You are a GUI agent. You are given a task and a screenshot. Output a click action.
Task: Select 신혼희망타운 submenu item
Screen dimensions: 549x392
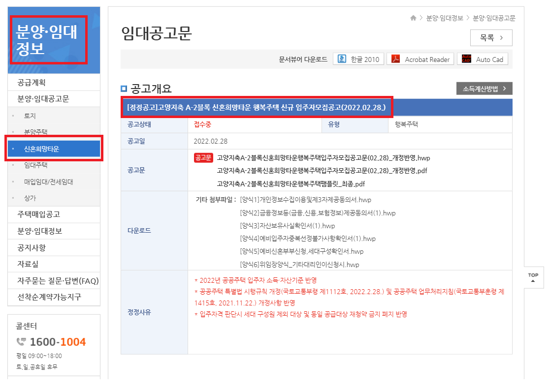point(54,149)
